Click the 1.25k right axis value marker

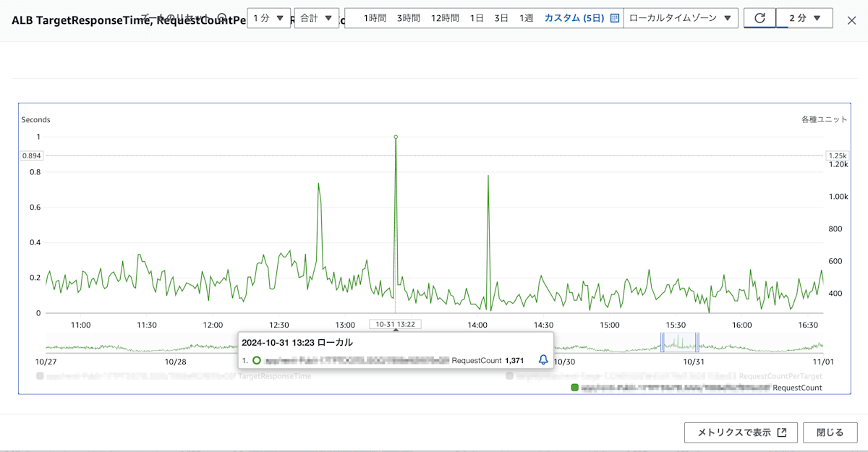pos(837,155)
